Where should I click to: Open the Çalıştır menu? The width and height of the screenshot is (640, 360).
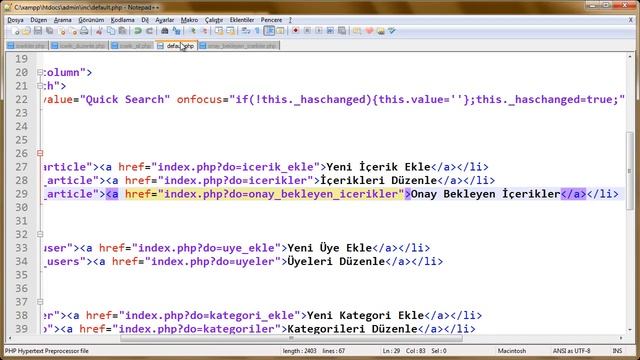[x=214, y=20]
